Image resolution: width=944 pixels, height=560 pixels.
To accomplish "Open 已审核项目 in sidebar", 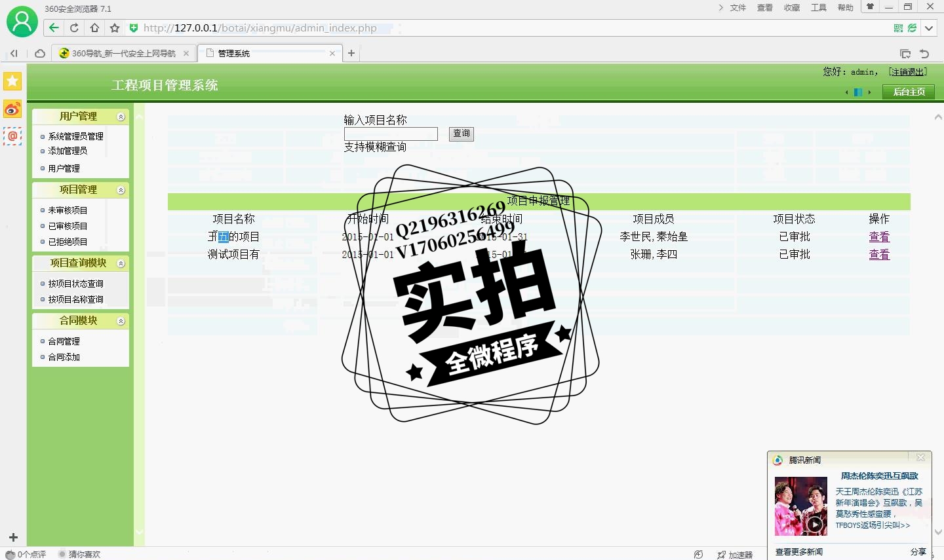I will click(x=68, y=226).
